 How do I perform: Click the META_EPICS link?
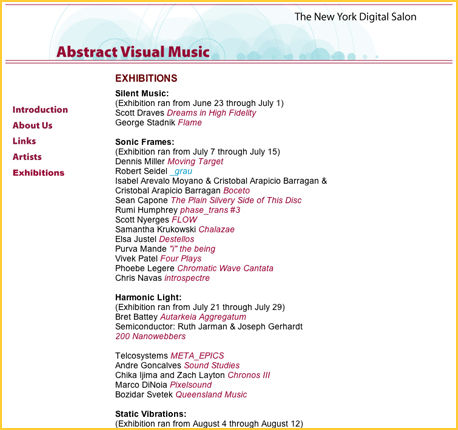[197, 356]
